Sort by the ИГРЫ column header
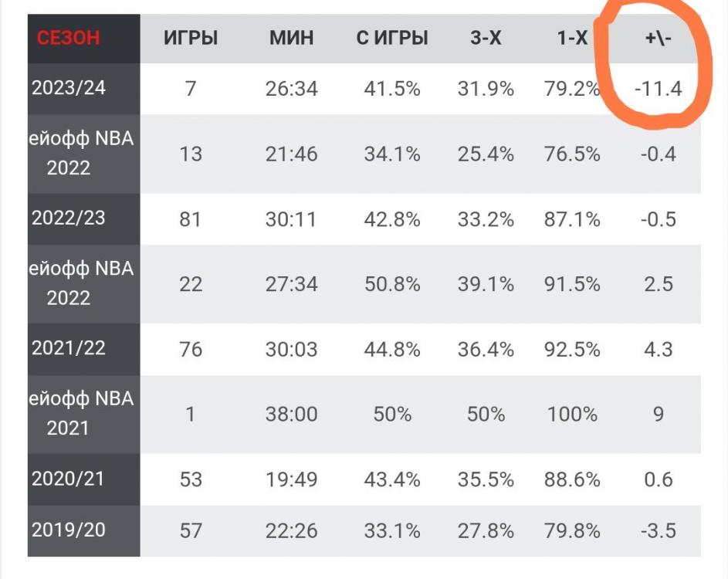The height and width of the screenshot is (579, 728). 191,37
